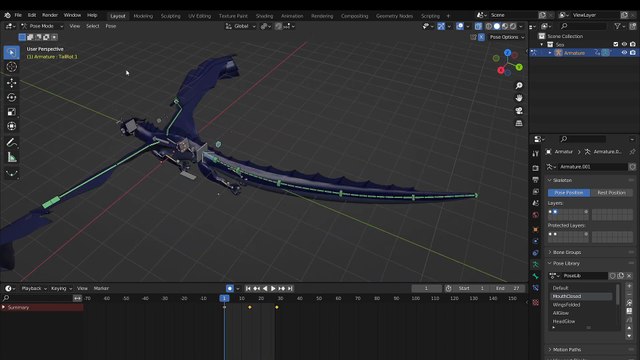
Task: Click the Start frame field
Action: pyautogui.click(x=471, y=288)
